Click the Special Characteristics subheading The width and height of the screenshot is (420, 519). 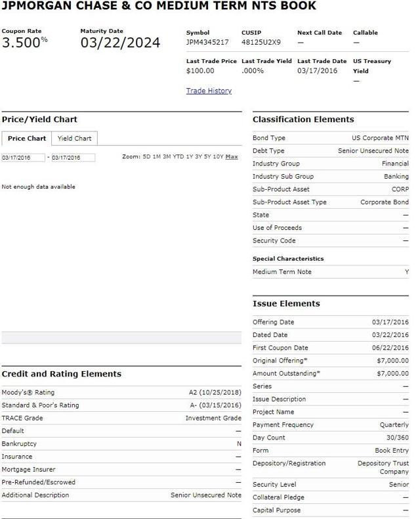(x=288, y=259)
